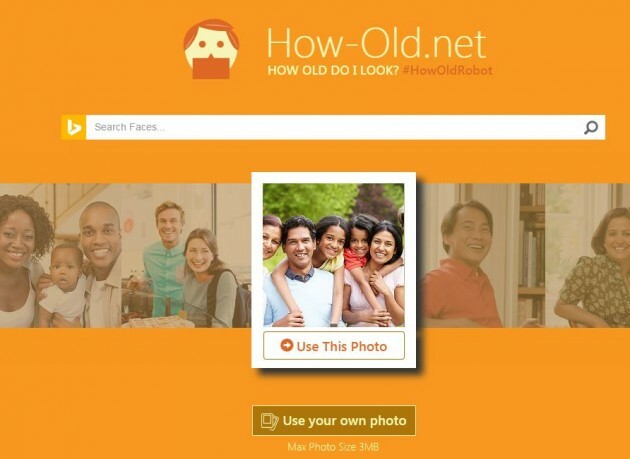Click the Use This Photo button
Image resolution: width=630 pixels, height=459 pixels.
point(334,346)
